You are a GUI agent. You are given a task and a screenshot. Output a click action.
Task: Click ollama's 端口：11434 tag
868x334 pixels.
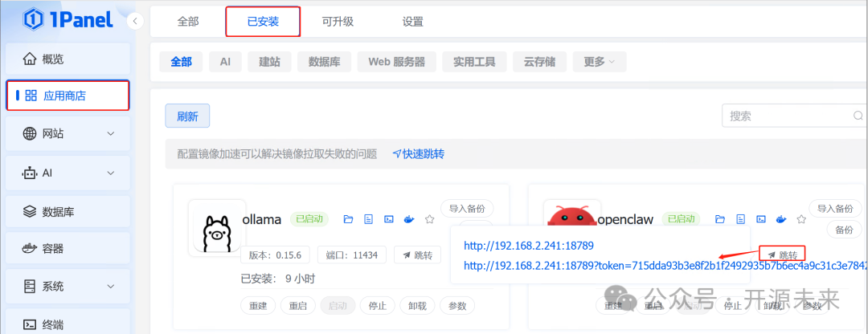352,255
